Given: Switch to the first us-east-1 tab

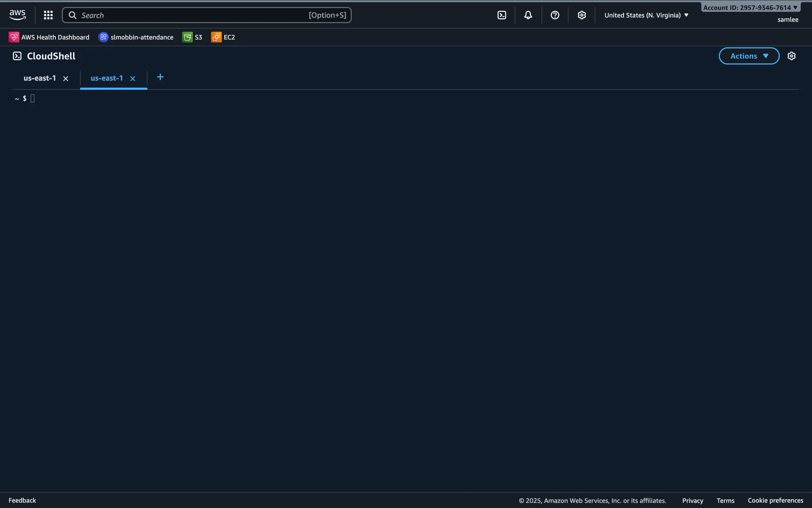Looking at the screenshot, I should [40, 78].
